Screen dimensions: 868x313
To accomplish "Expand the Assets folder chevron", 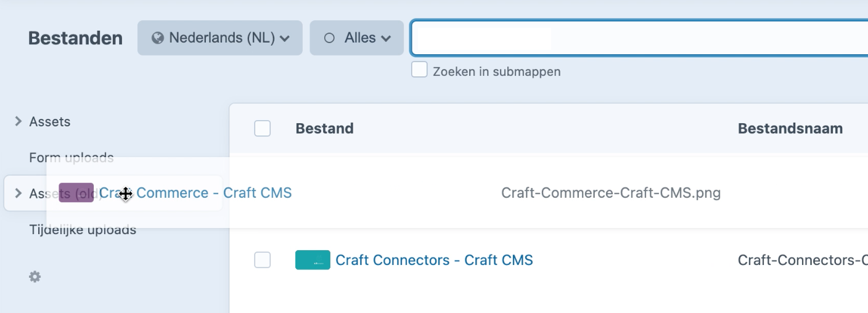I will [18, 121].
